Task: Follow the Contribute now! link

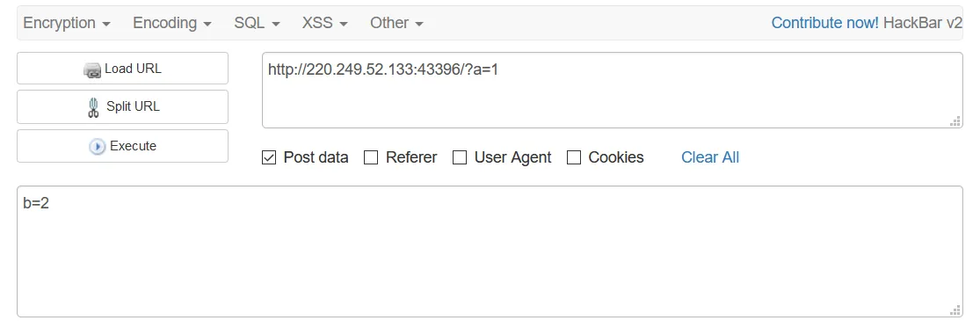Action: point(824,23)
